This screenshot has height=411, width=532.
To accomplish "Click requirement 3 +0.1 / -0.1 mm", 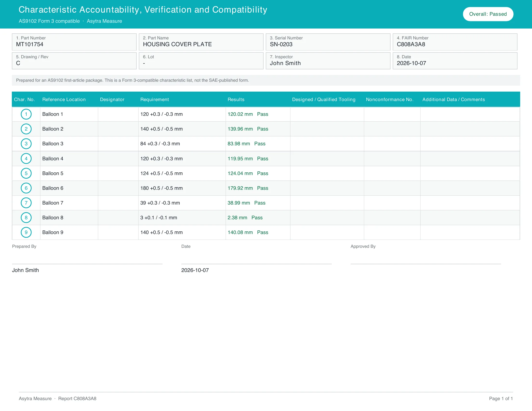I will pyautogui.click(x=159, y=218).
